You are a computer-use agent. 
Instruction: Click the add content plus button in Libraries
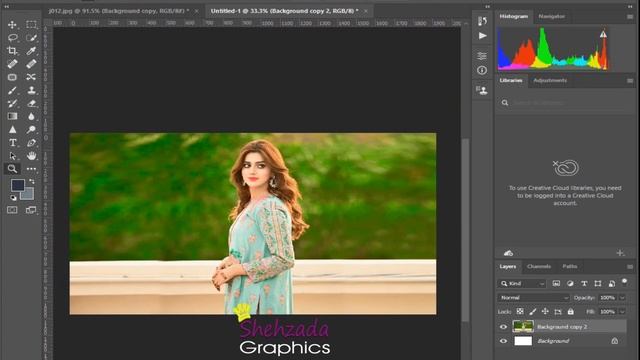click(620, 253)
